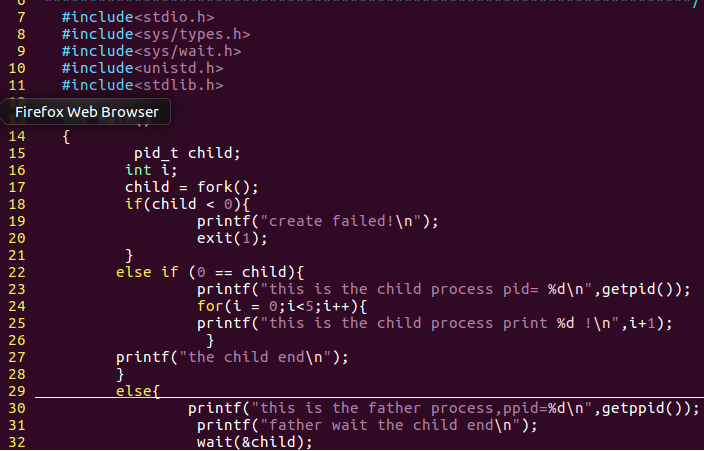
Task: Click the for loop statement line
Action: click(282, 306)
